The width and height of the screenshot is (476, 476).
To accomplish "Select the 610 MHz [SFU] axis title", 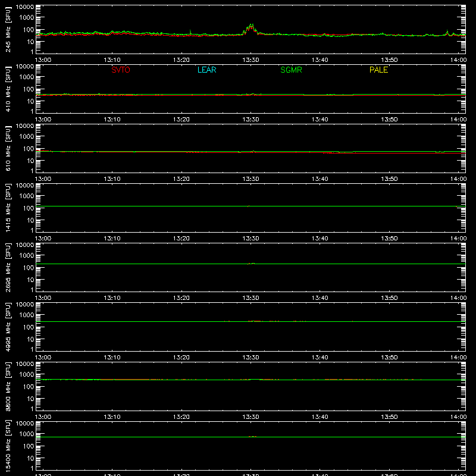I will pos(8,148).
